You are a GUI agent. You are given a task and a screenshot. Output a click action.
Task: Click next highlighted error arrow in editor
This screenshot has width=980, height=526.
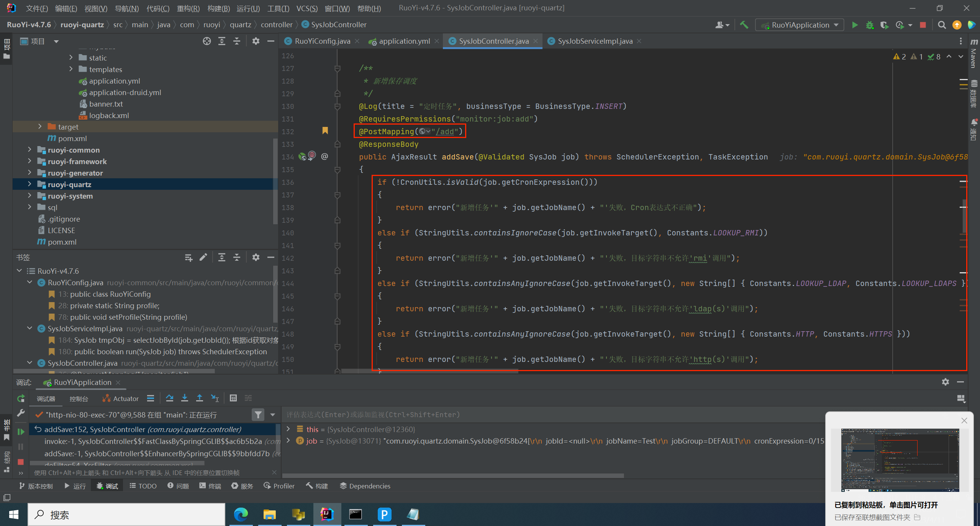pos(960,57)
